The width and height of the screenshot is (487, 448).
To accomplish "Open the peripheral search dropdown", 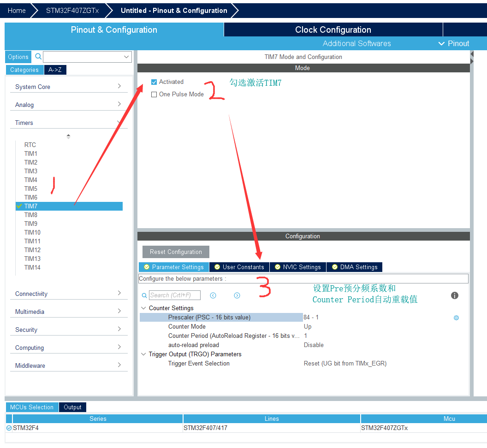I will pos(126,57).
